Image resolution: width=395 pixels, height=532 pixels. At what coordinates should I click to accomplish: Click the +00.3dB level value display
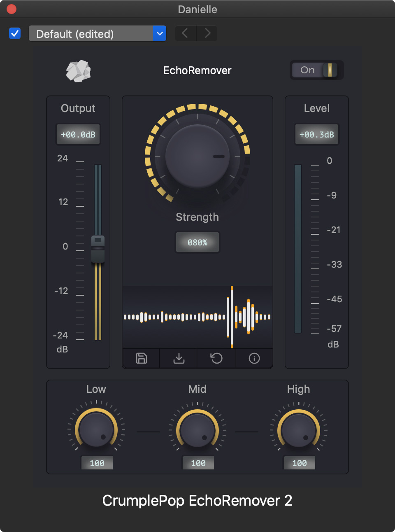point(317,135)
